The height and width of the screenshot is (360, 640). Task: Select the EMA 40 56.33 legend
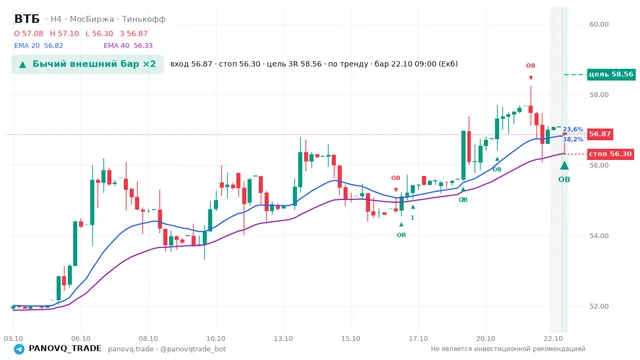click(x=128, y=46)
